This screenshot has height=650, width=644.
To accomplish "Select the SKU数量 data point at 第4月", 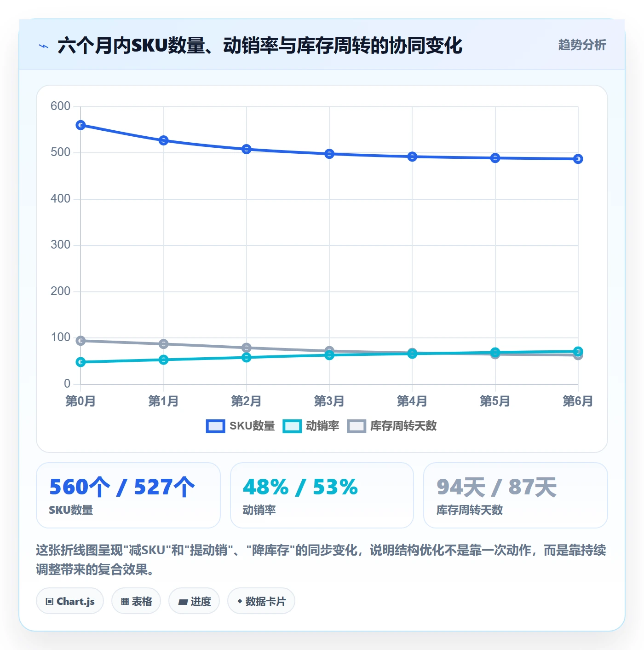I will pos(412,157).
